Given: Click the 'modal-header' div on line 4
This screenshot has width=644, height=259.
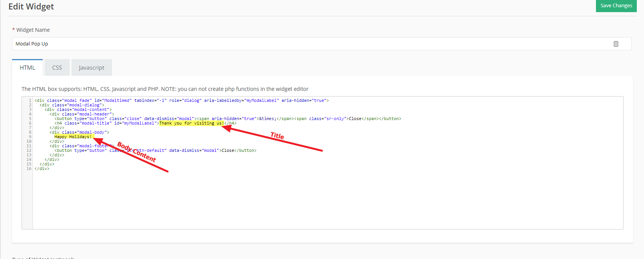Looking at the screenshot, I should coord(82,114).
